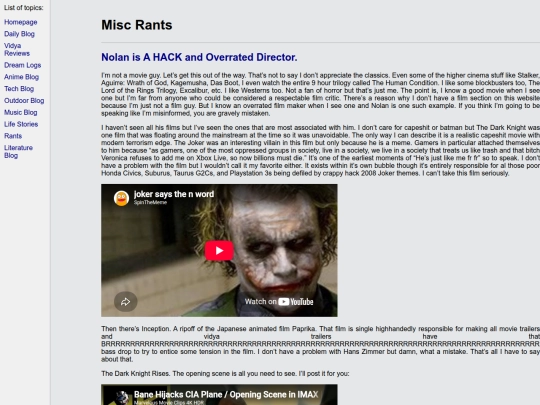The width and height of the screenshot is (540, 405).
Task: Click the Misc Rants page title
Action: (137, 25)
